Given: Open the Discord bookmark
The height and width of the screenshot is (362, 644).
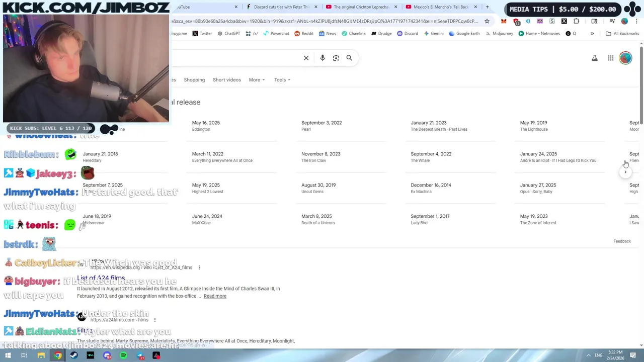Looking at the screenshot, I should point(408,34).
